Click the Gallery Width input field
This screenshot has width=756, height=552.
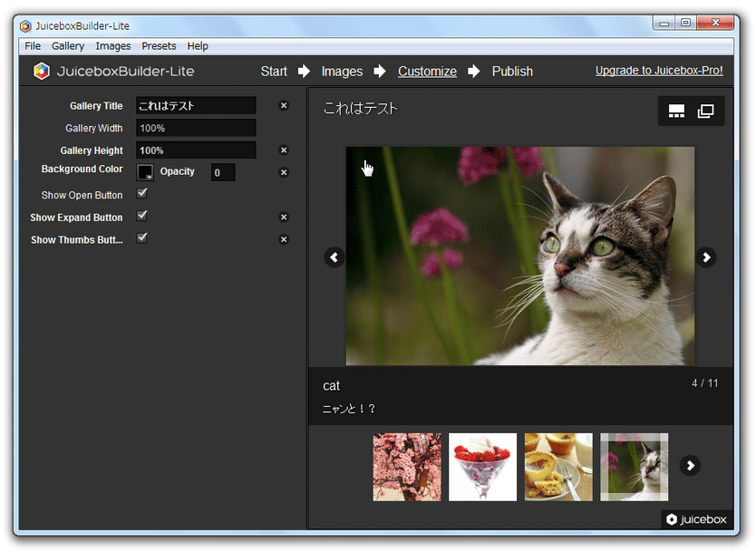tap(196, 128)
